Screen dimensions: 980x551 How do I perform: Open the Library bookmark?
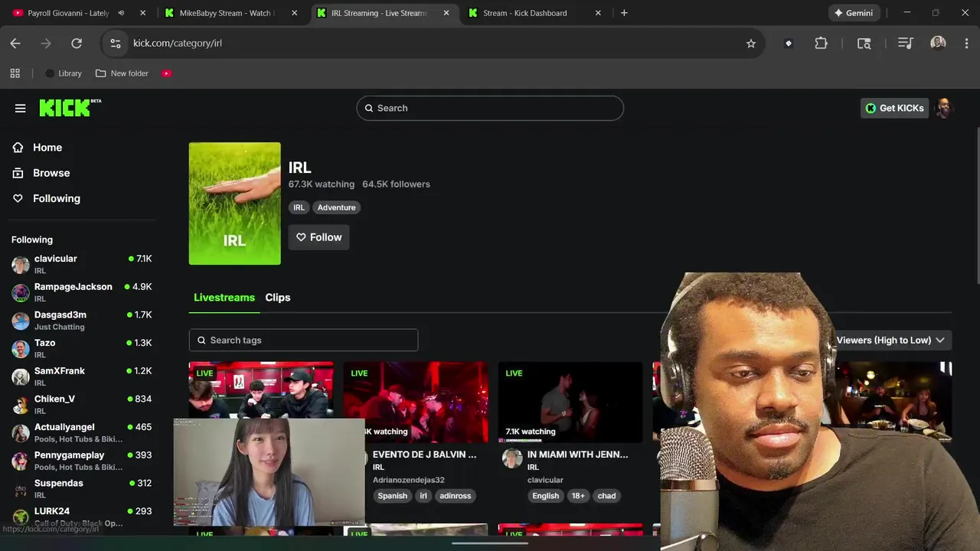click(64, 73)
